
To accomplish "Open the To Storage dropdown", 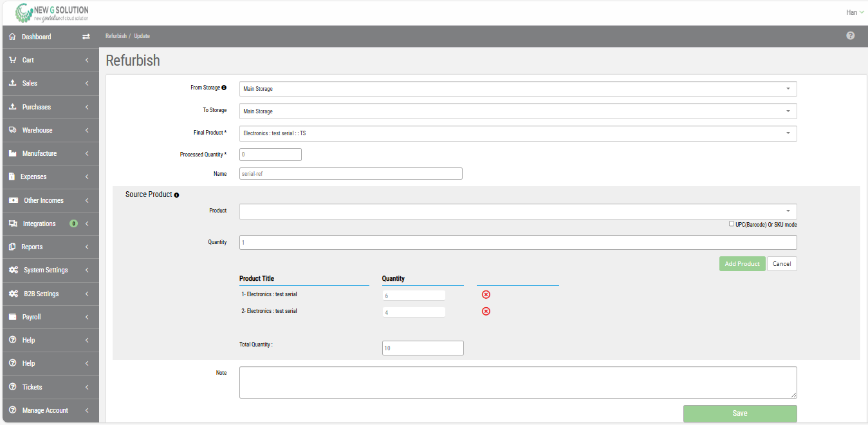I will point(518,111).
